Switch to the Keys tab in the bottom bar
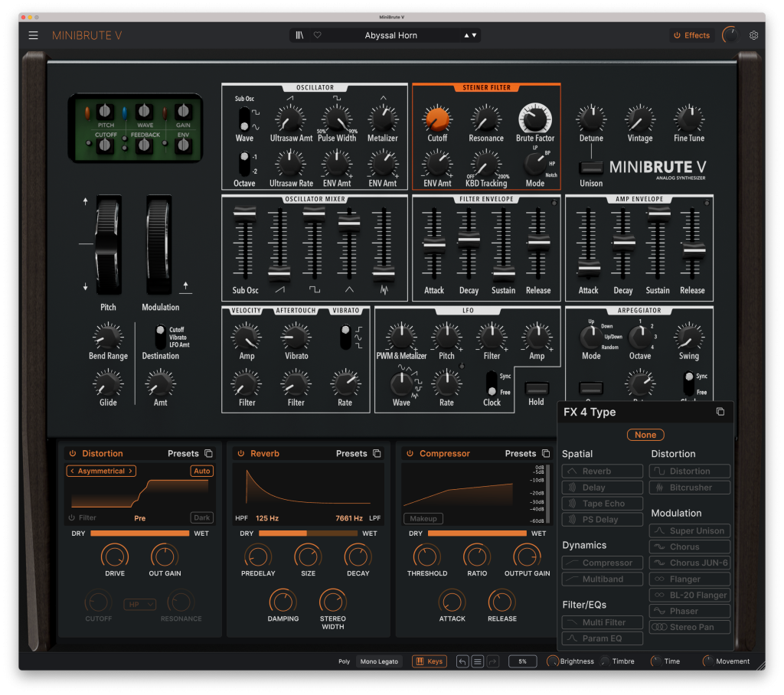 tap(429, 661)
